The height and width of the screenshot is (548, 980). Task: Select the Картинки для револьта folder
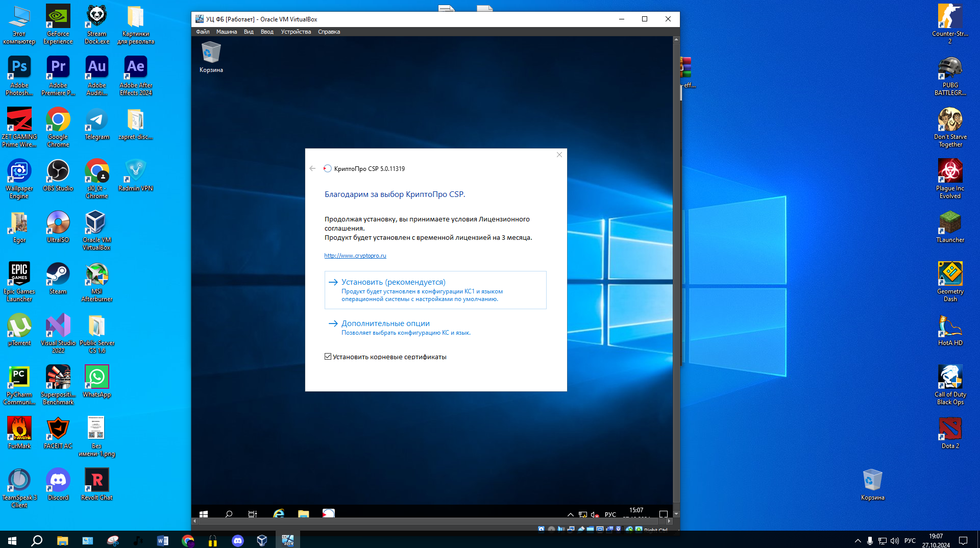(136, 23)
